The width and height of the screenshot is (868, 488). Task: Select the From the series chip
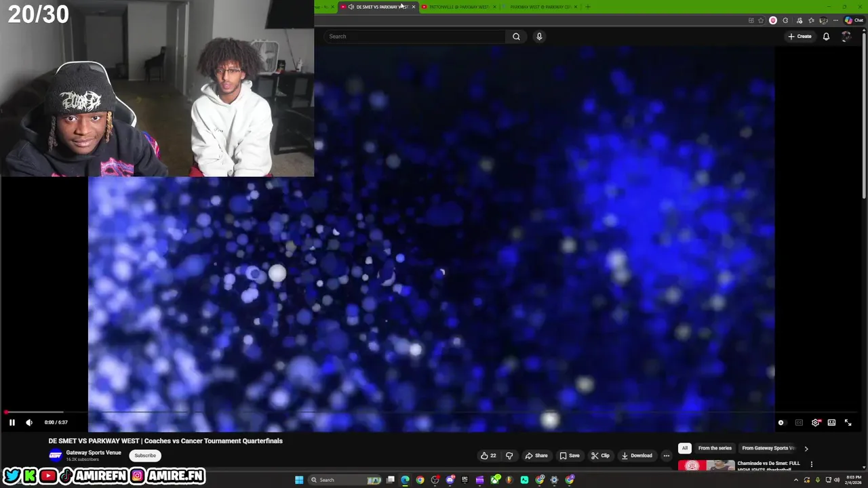715,448
